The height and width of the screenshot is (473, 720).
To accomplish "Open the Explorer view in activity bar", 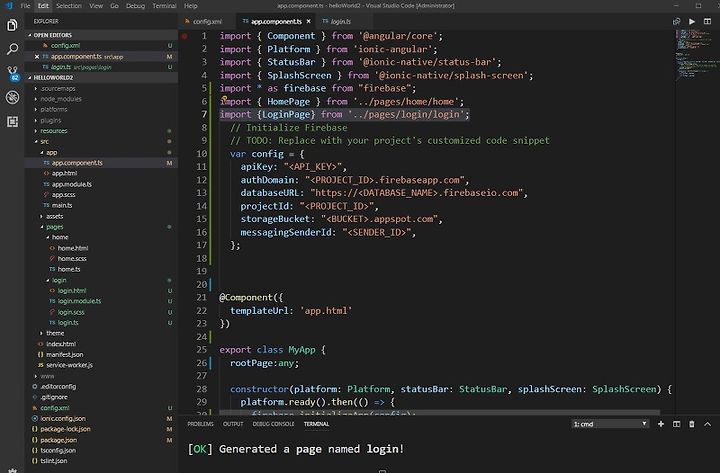I will coord(12,25).
